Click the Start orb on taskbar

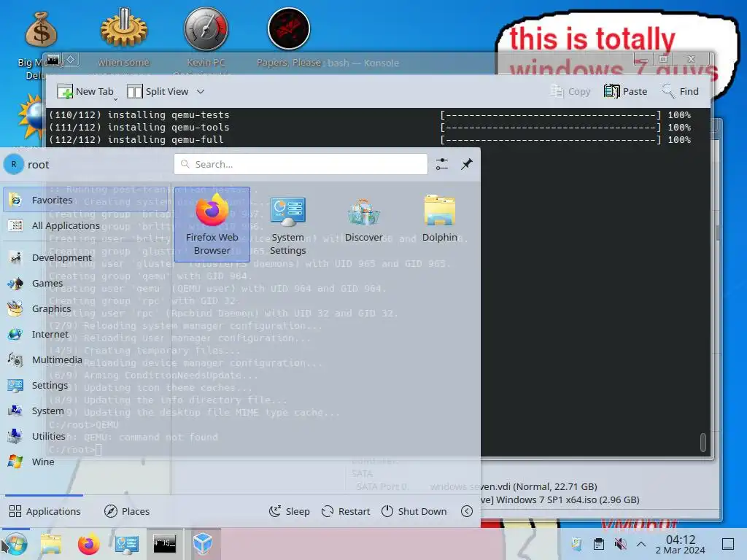[x=15, y=544]
